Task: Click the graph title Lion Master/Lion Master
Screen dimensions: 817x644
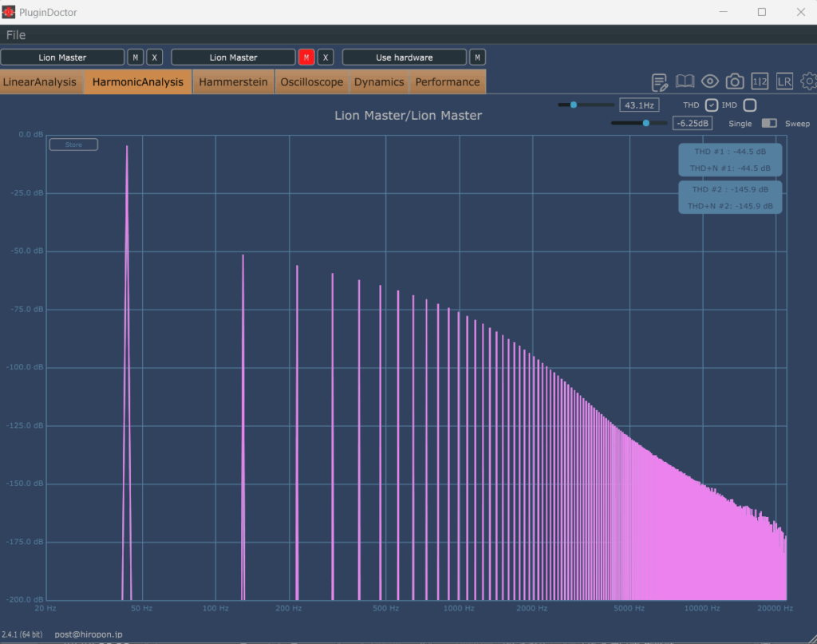Action: coord(408,115)
